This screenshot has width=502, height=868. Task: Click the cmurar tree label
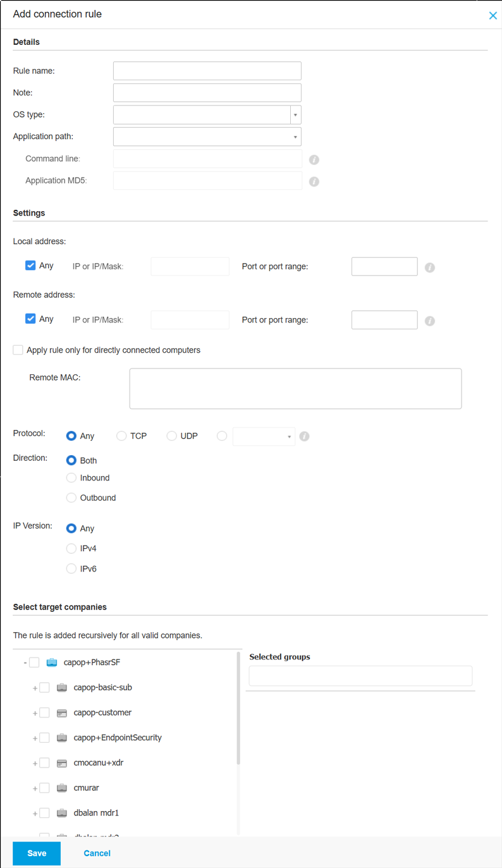(x=87, y=788)
